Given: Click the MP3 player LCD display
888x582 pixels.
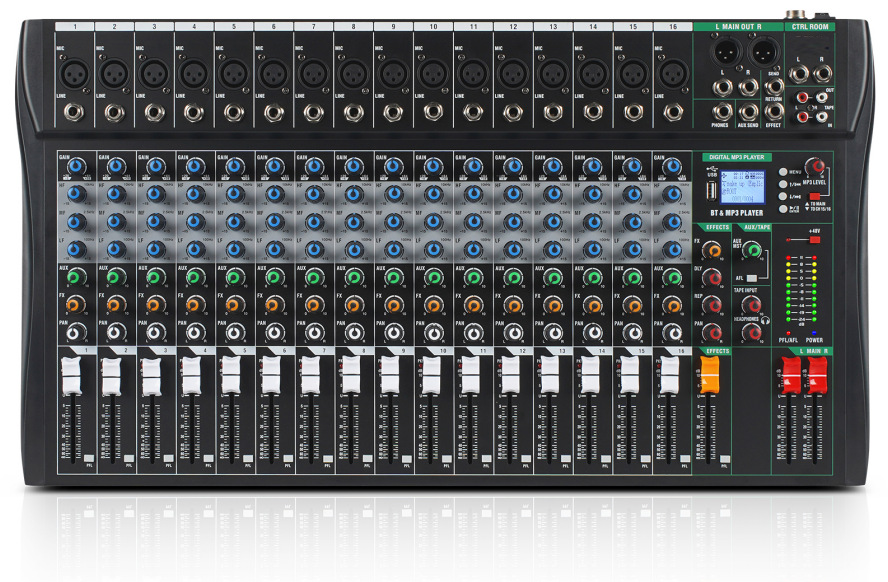Looking at the screenshot, I should point(743,188).
